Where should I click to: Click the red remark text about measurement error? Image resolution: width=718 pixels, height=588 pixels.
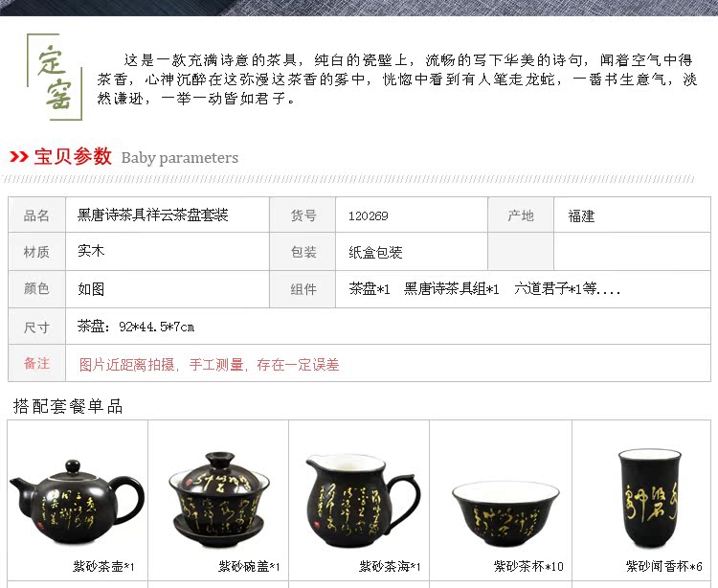tap(210, 365)
